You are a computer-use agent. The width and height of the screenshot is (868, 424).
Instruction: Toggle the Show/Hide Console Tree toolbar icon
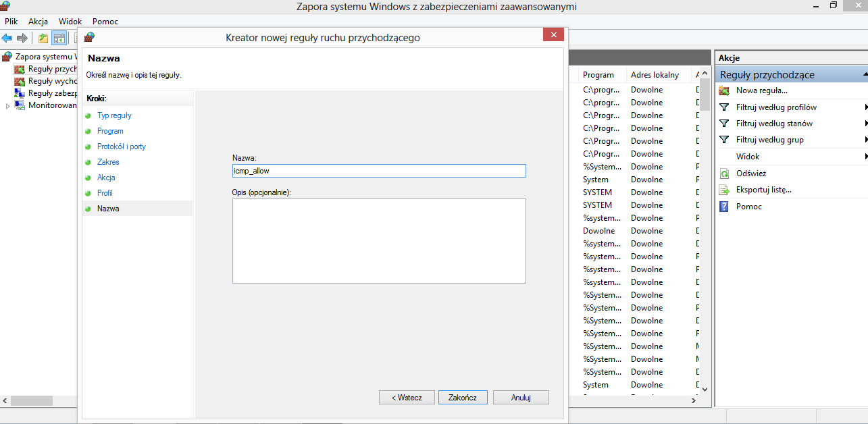point(59,38)
